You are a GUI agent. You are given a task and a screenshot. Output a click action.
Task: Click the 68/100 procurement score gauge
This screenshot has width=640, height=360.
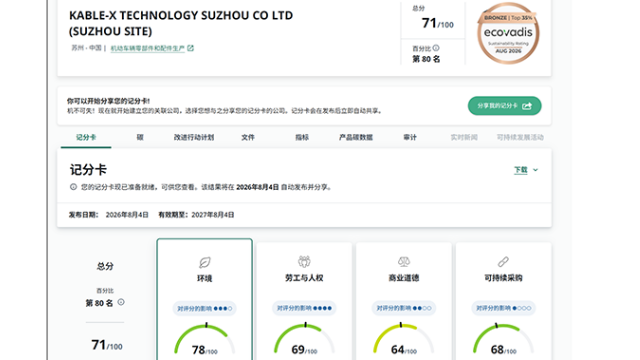point(503,340)
